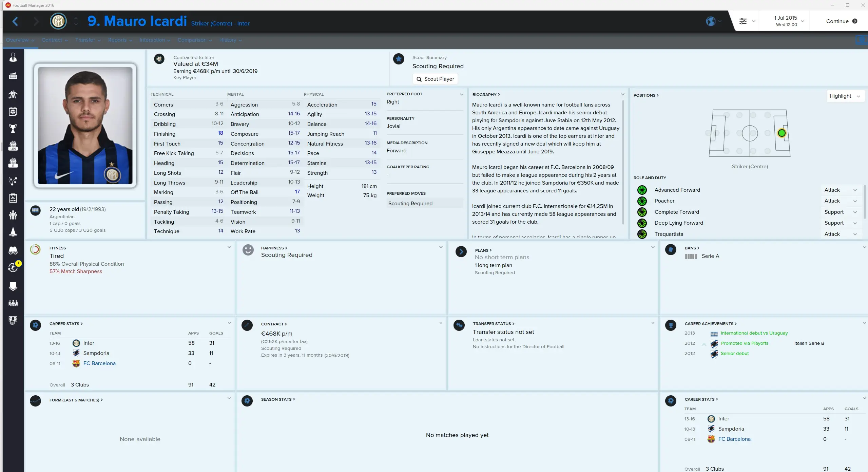Screen dimensions: 868x472
Task: Open the FC Barcelona link in Career Stats
Action: (x=99, y=363)
